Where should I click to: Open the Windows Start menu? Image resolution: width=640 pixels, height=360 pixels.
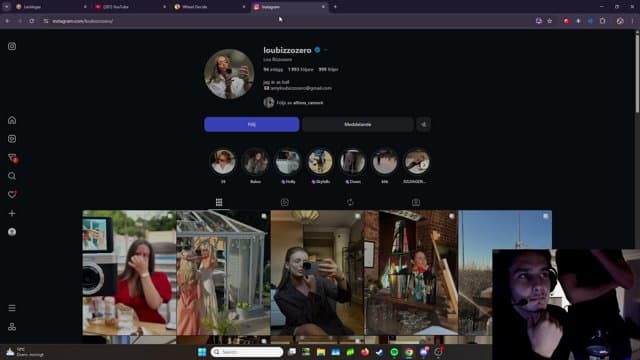(x=202, y=352)
